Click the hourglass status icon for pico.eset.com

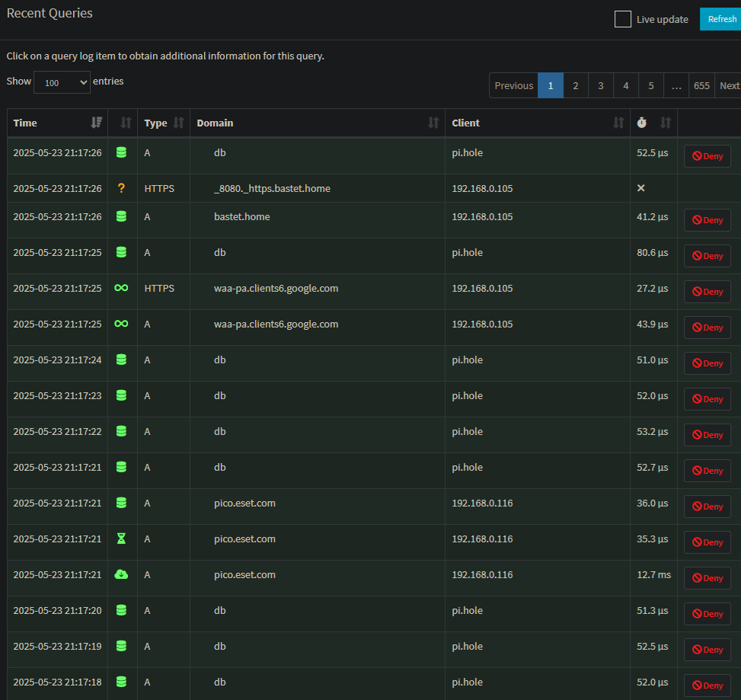tap(121, 539)
